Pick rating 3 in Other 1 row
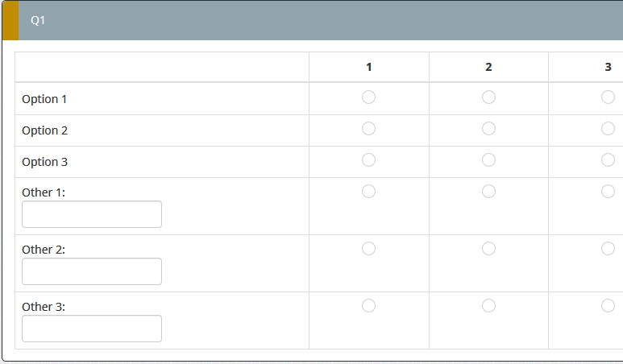Viewport: 623px width, 364px height. click(608, 192)
